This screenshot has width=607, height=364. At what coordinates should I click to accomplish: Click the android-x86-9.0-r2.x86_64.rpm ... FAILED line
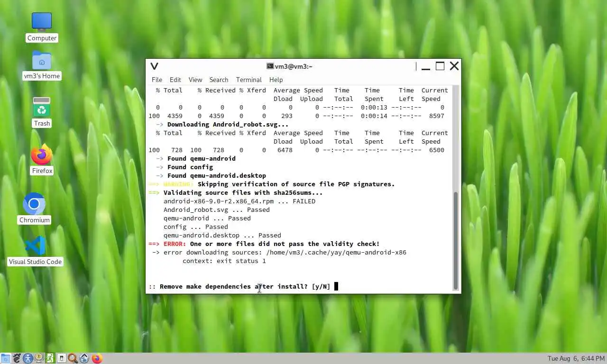point(239,201)
